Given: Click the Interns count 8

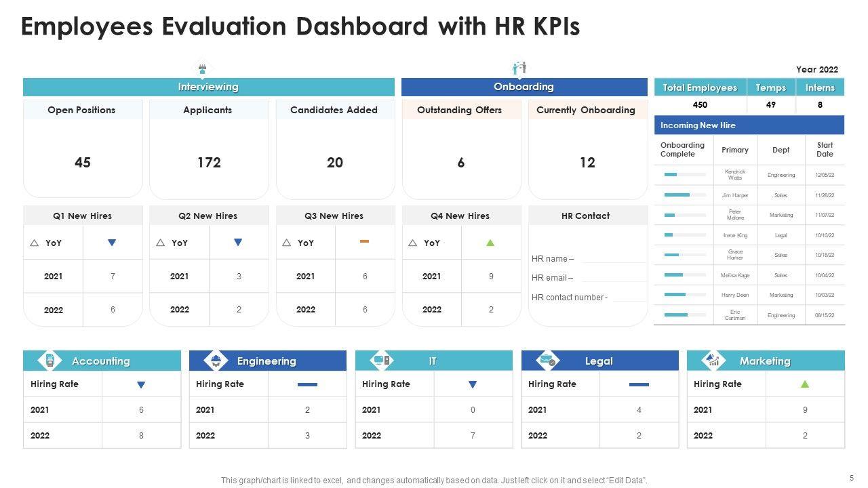Looking at the screenshot, I should [820, 105].
